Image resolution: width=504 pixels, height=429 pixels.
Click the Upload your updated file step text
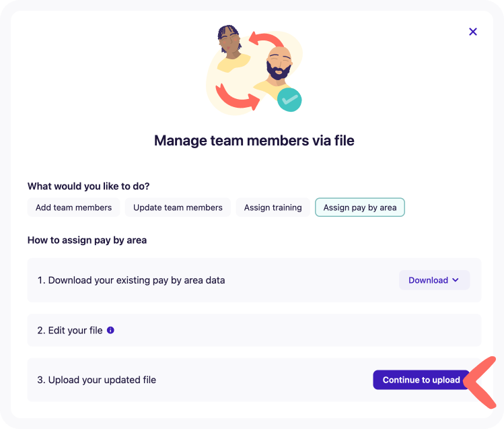coord(97,380)
